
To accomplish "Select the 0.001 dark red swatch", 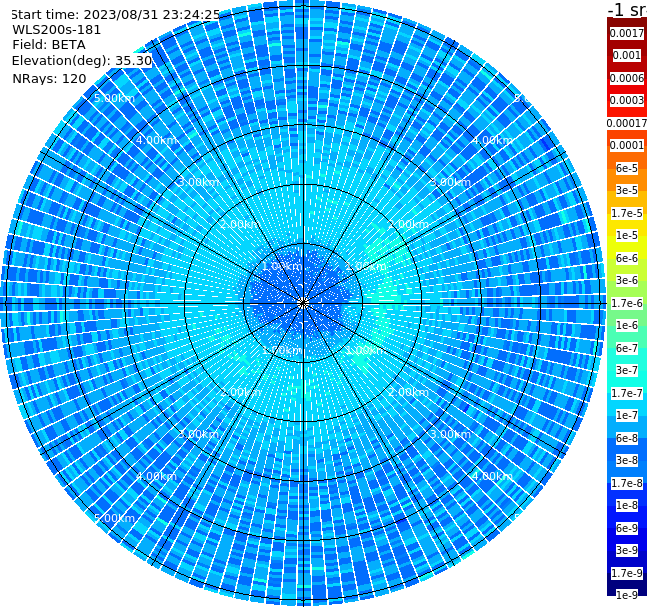I will pos(627,55).
